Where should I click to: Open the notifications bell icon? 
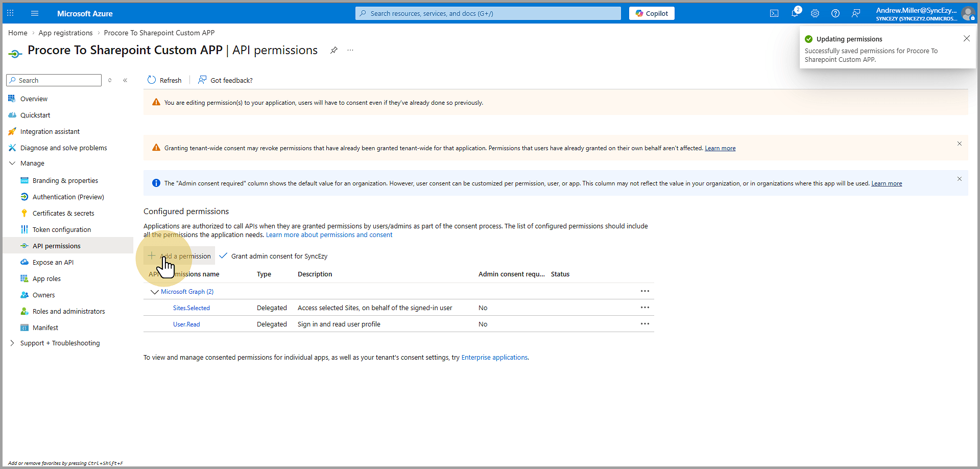point(795,14)
